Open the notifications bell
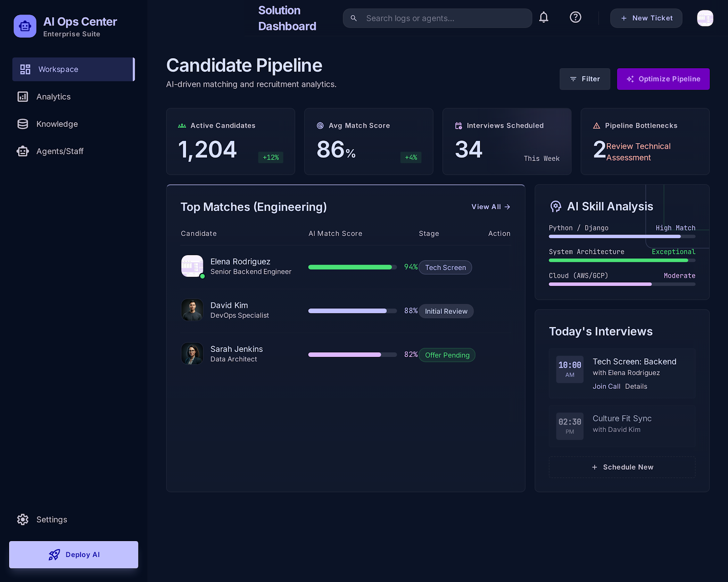This screenshot has height=582, width=728. tap(544, 17)
